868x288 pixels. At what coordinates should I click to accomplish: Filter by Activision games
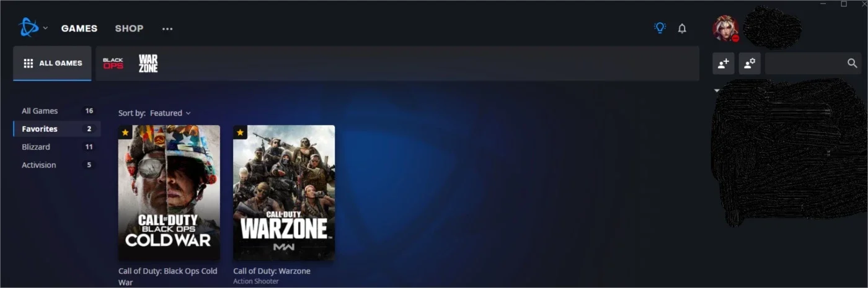coord(56,165)
